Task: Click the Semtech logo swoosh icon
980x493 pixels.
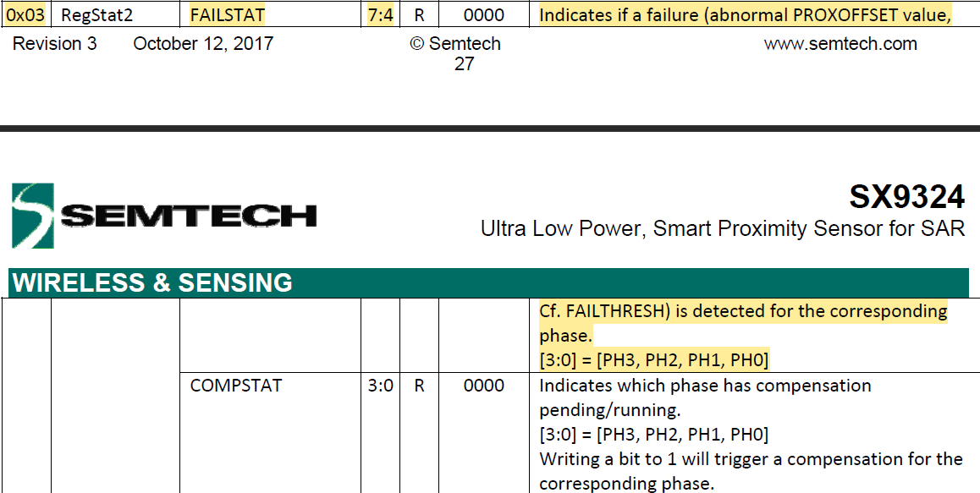Action: click(33, 216)
